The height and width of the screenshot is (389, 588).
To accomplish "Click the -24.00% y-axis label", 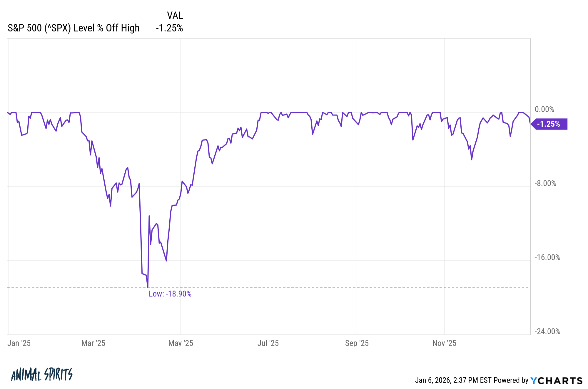I will [x=547, y=331].
